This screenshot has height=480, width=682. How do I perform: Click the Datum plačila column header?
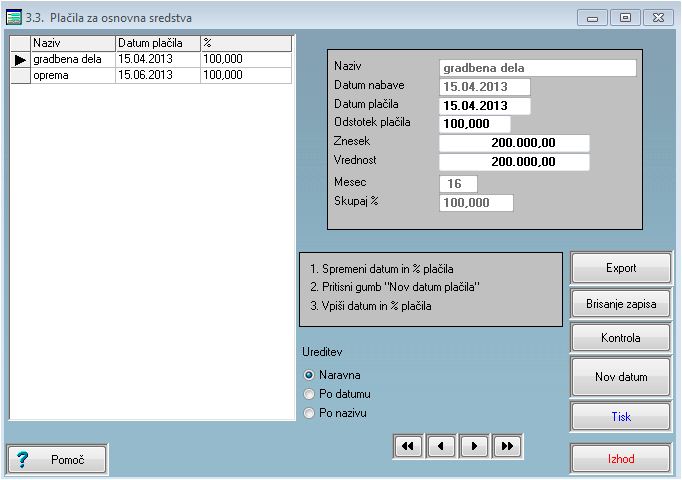(x=157, y=43)
